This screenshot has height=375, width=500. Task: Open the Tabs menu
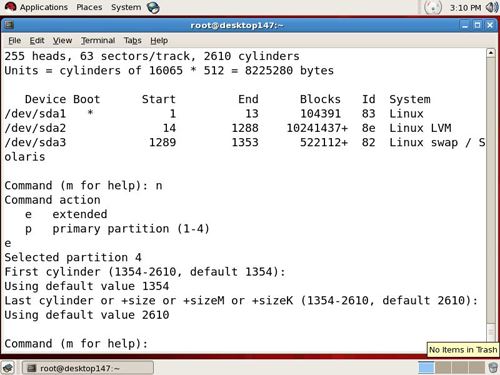[x=133, y=41]
